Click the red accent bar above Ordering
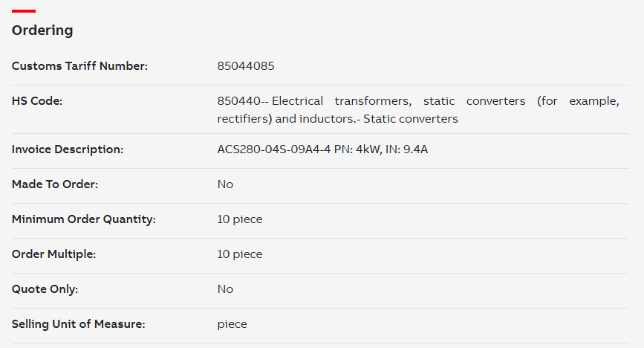This screenshot has height=348, width=644. click(24, 11)
